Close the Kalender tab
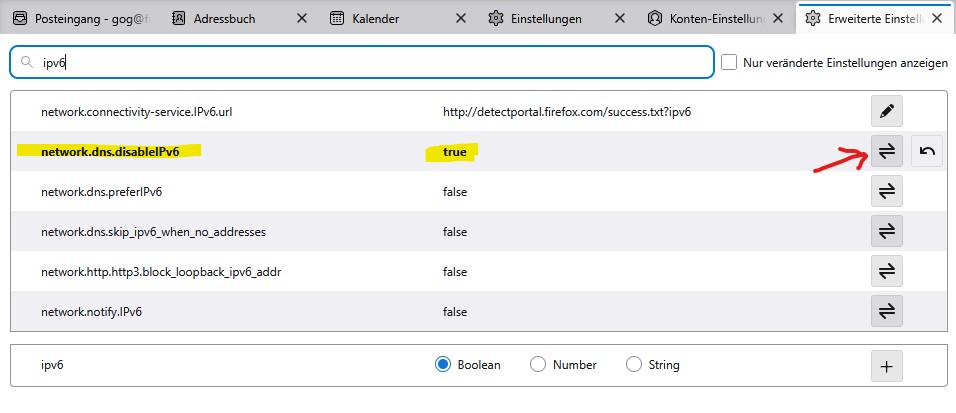The width and height of the screenshot is (956, 413). point(460,18)
